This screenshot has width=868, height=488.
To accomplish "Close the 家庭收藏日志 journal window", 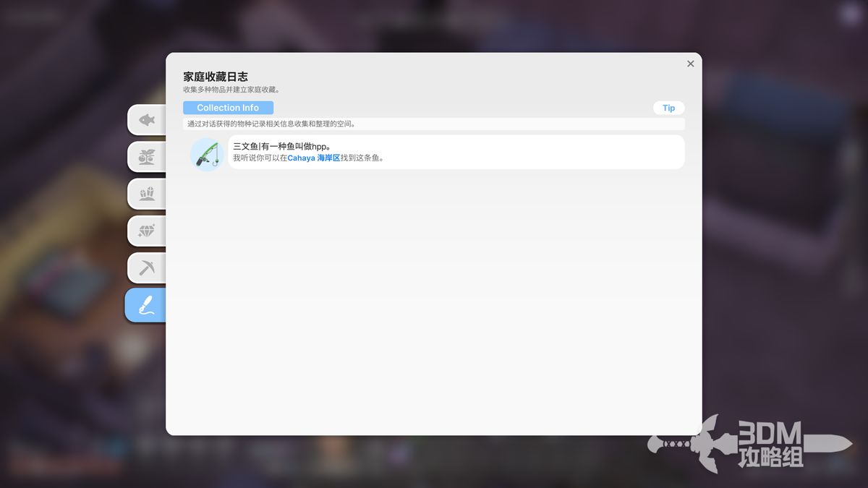I will pyautogui.click(x=689, y=64).
